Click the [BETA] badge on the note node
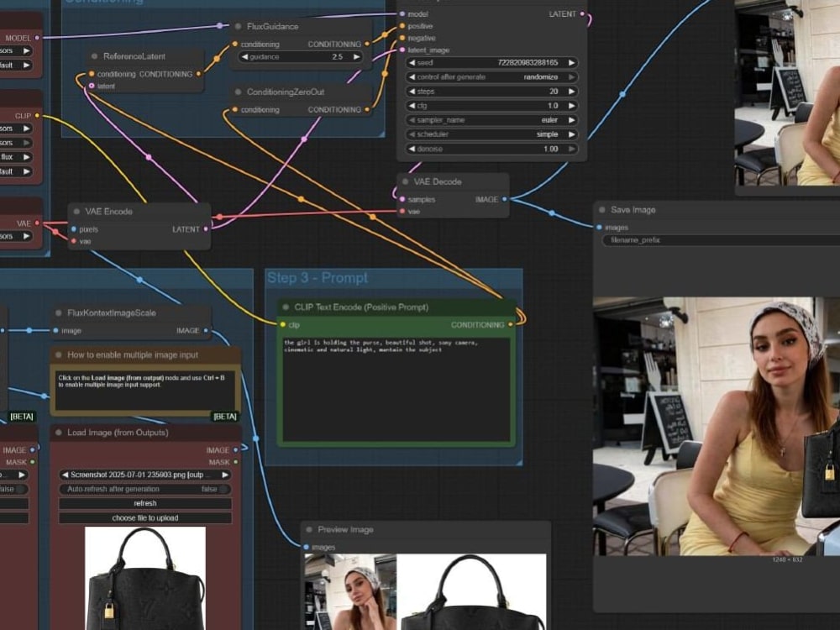The width and height of the screenshot is (840, 630). [224, 417]
